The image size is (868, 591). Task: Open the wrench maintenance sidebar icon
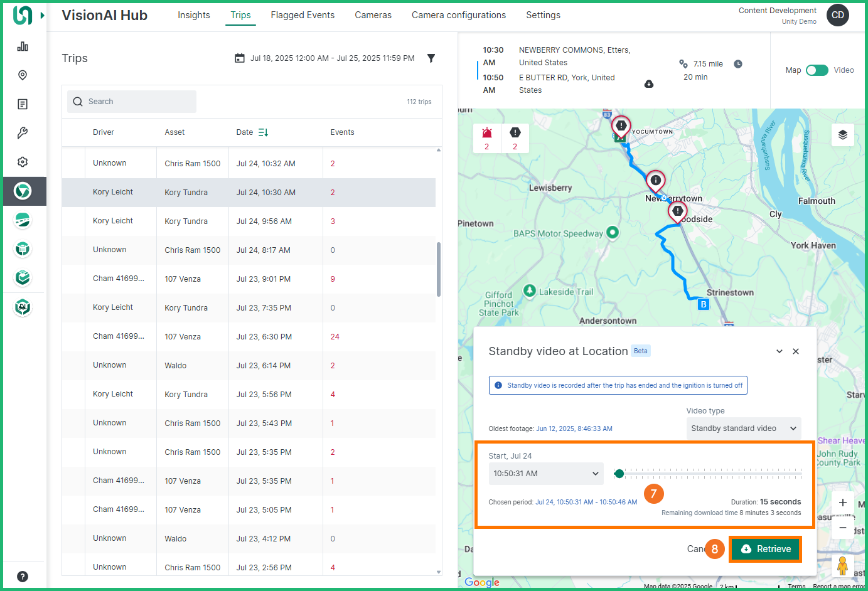[23, 133]
